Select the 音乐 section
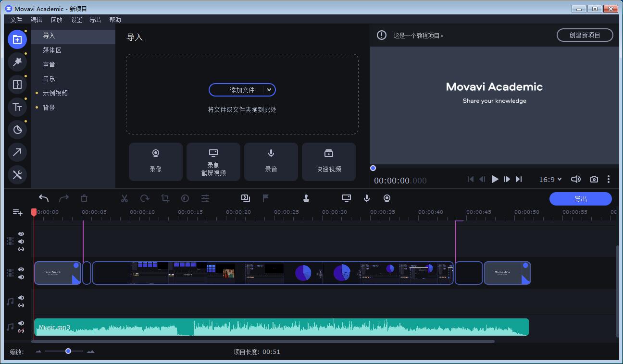The image size is (623, 364). coord(73,79)
